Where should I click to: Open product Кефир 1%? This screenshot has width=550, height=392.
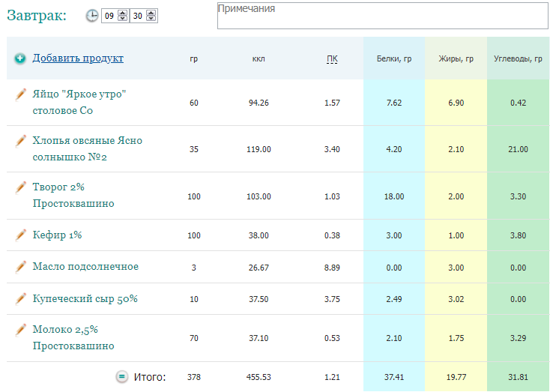(57, 235)
